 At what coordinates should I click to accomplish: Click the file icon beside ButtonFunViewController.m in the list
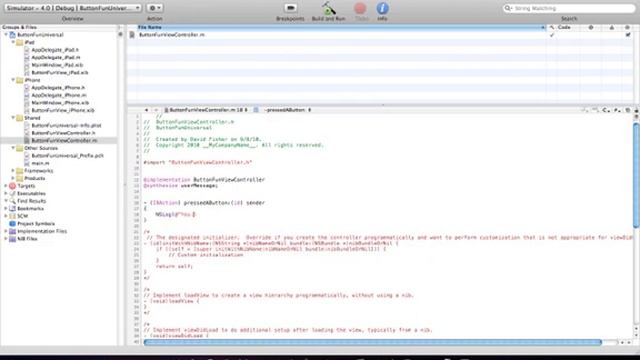[132, 35]
